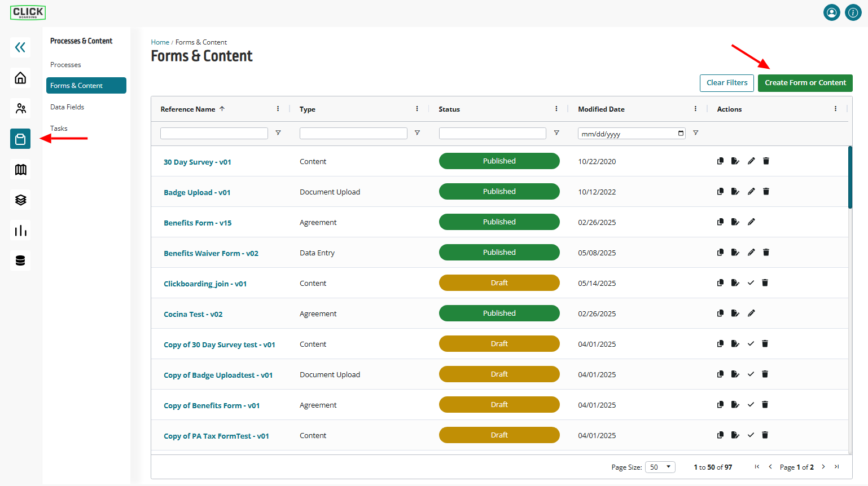Open the user profile icon

pos(832,12)
